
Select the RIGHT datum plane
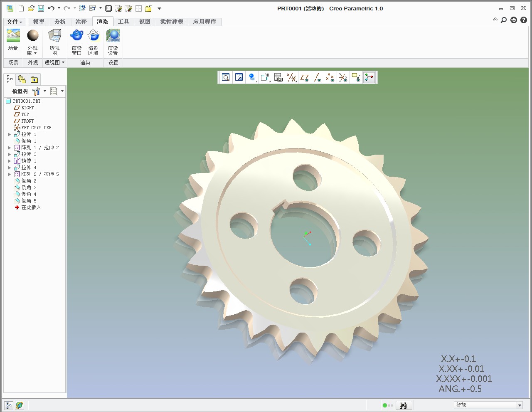pyautogui.click(x=27, y=108)
